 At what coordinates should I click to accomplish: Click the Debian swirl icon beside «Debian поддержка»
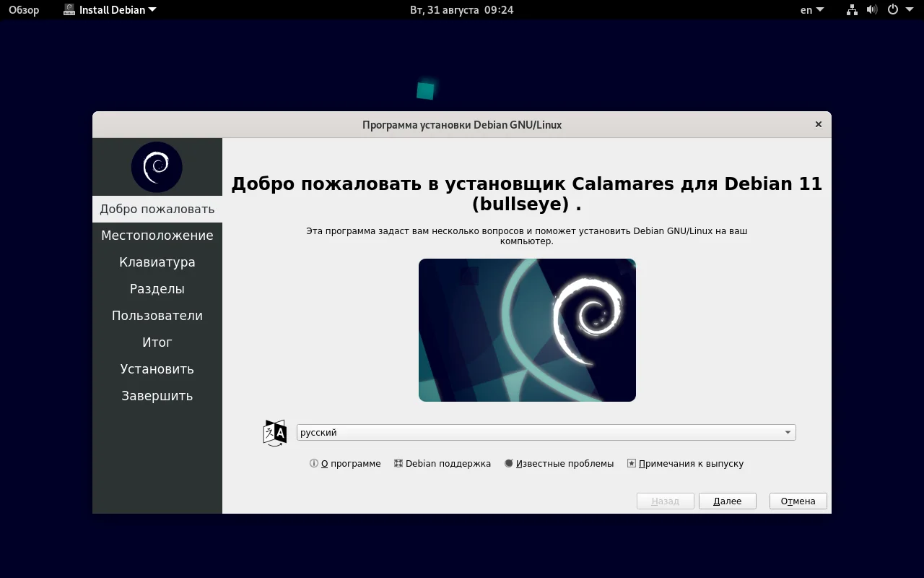(x=398, y=463)
